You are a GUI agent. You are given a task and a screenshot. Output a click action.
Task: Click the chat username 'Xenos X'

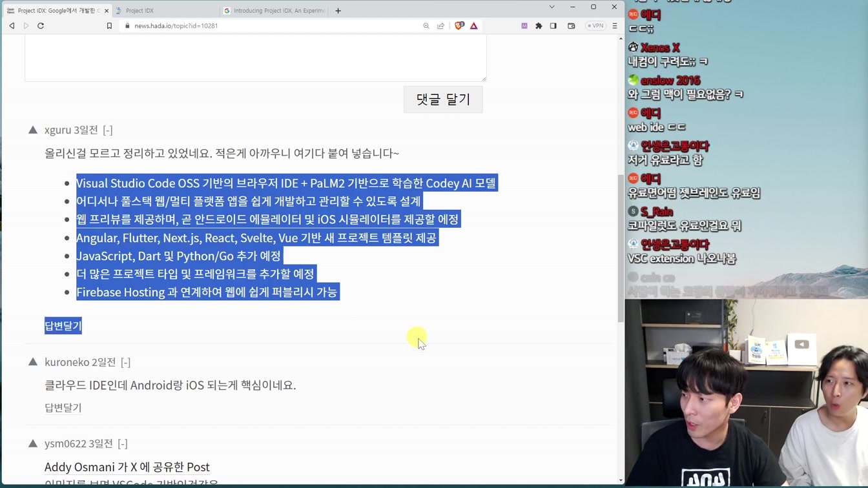660,48
